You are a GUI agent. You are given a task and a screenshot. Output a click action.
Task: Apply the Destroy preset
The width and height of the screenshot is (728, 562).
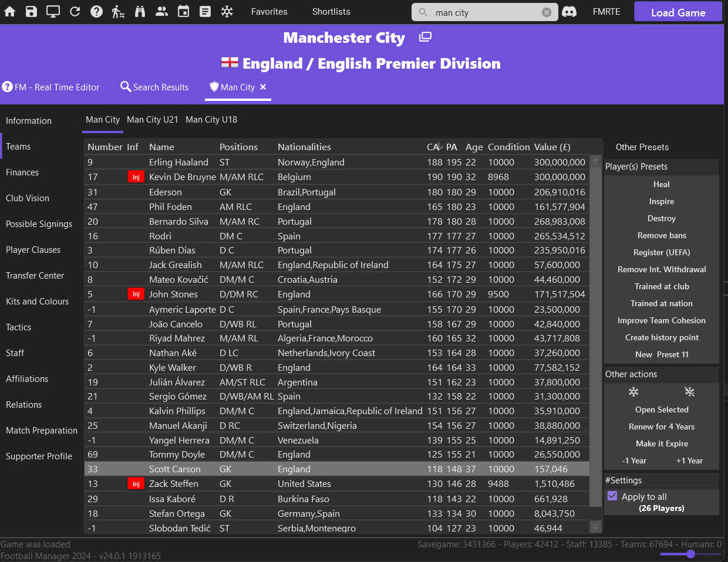[x=662, y=218]
